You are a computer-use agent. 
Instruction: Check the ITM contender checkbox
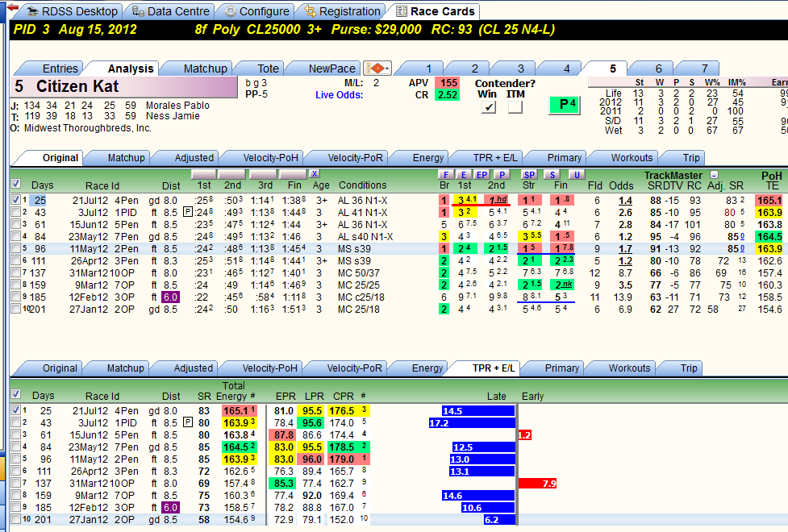515,106
